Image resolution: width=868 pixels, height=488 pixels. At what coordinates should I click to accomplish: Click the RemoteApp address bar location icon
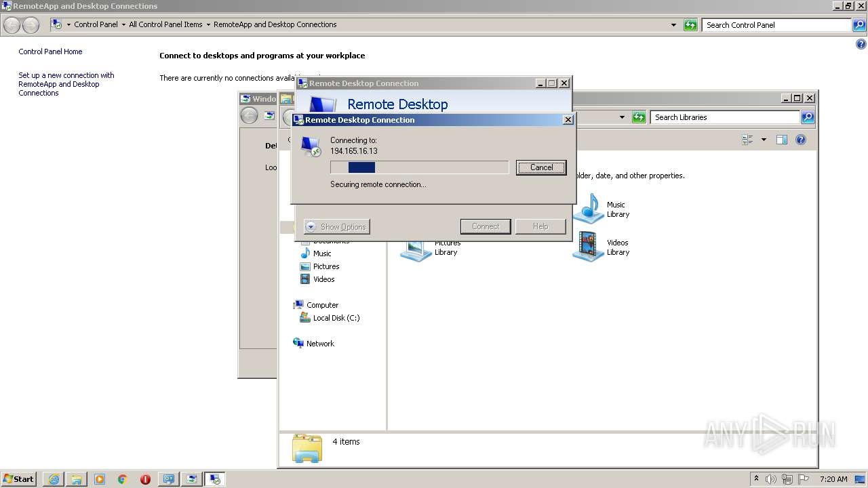click(56, 24)
